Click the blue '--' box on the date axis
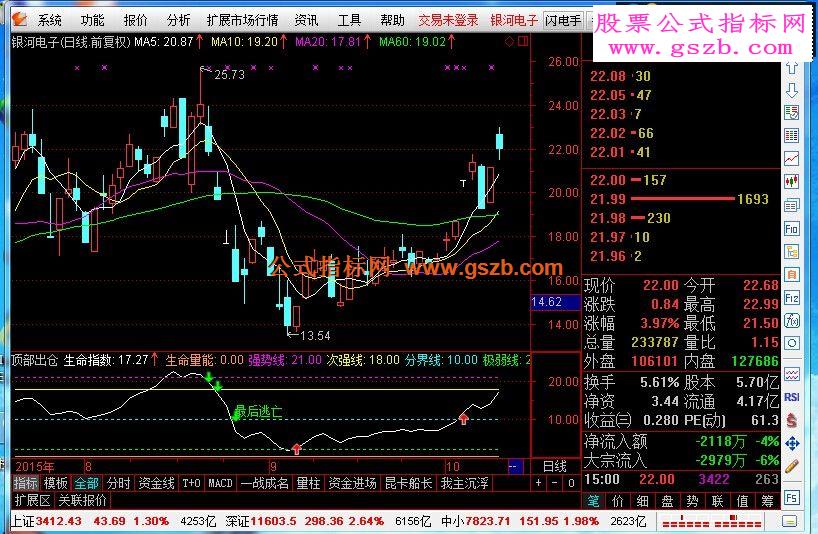The image size is (818, 534). [513, 466]
